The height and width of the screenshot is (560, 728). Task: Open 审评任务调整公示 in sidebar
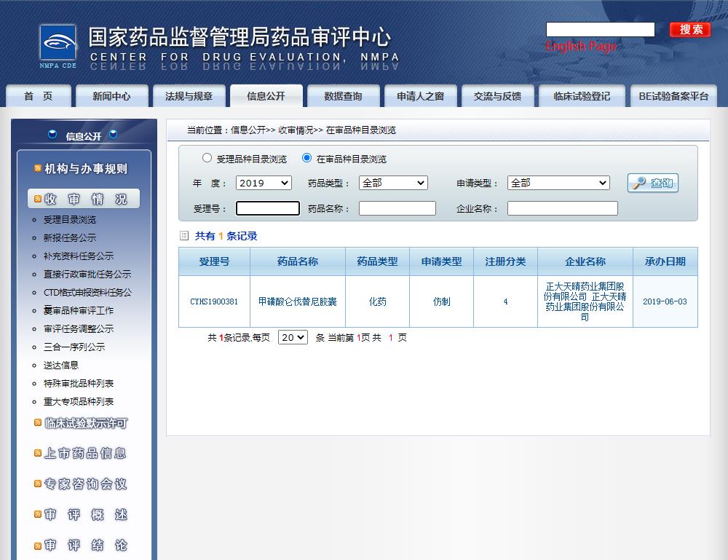79,328
